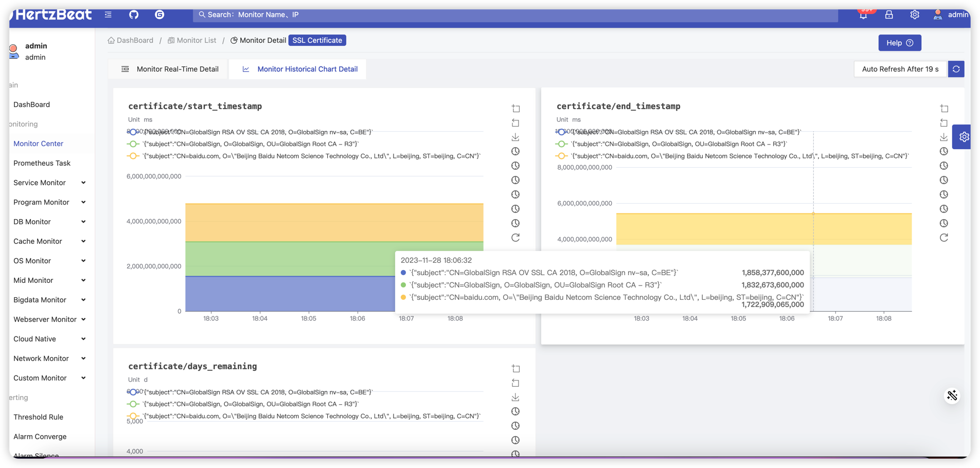Click the Auto Refresh After countdown label
Image resolution: width=980 pixels, height=468 pixels.
tap(900, 69)
